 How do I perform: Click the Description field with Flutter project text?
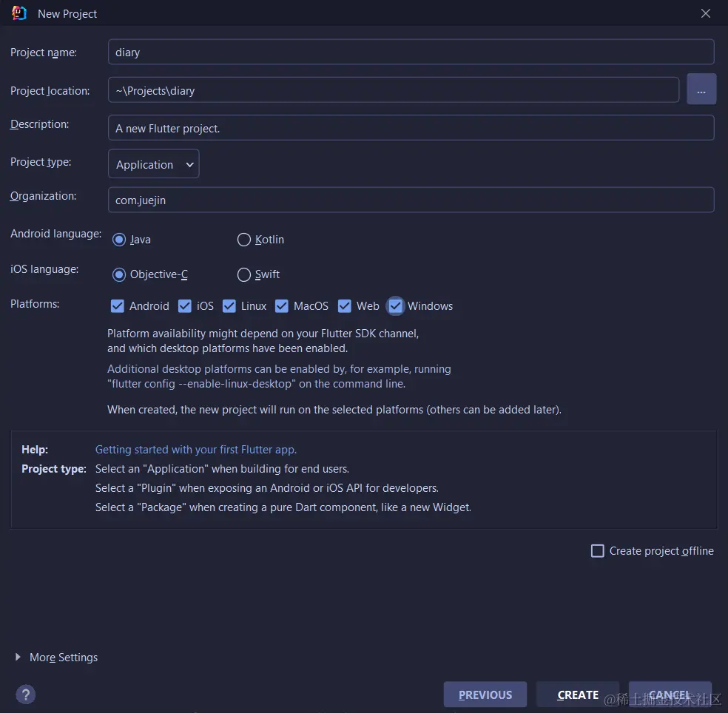pyautogui.click(x=411, y=128)
